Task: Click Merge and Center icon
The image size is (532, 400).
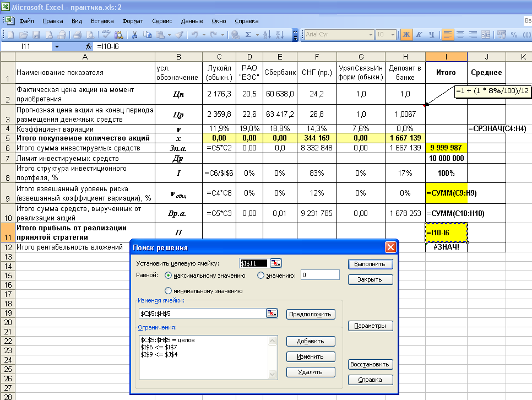Action: (x=486, y=35)
